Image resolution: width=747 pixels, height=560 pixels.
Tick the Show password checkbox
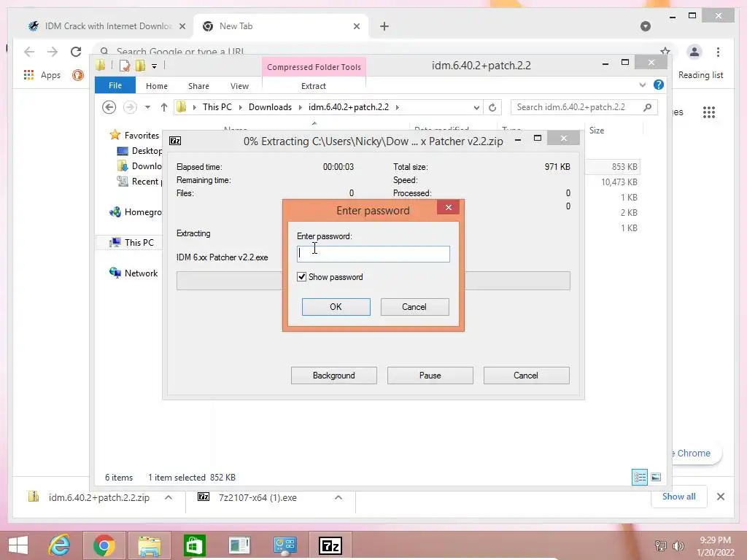click(x=301, y=276)
